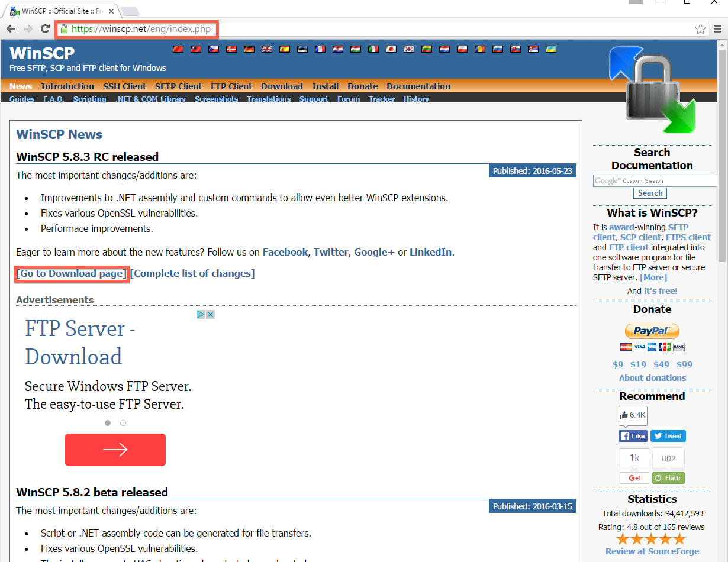The height and width of the screenshot is (562, 728).
Task: Click the browser address bar URL
Action: (x=141, y=29)
